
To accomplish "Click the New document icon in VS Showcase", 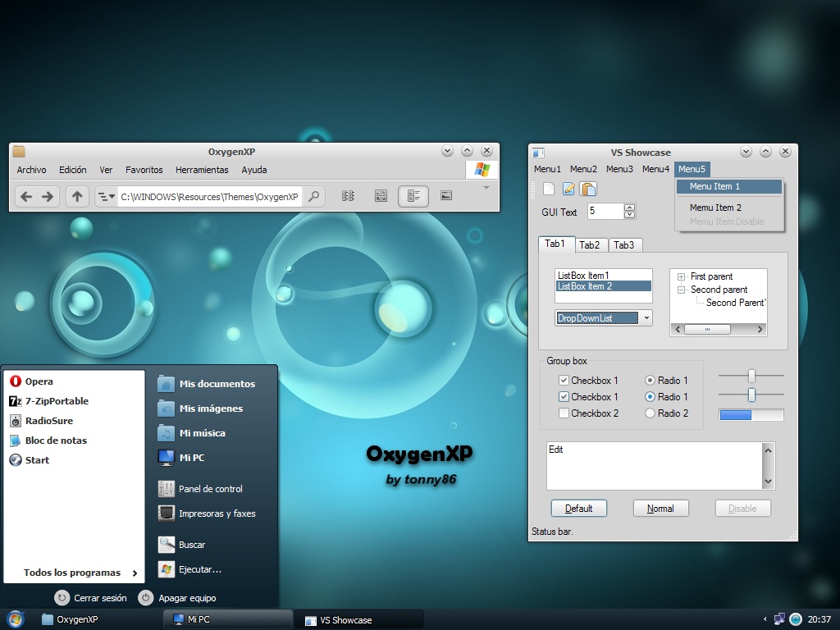I will [549, 189].
